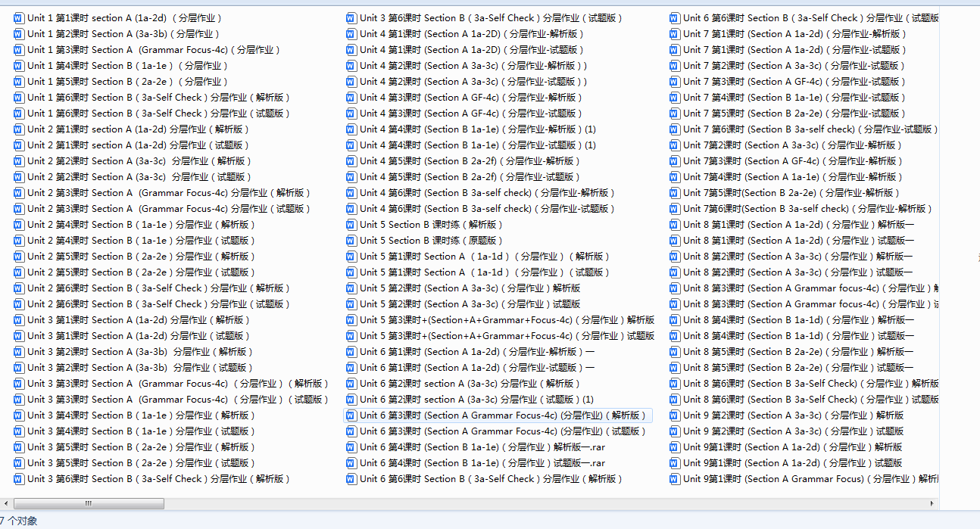Select file Unit 1 第2课时 Section A (3a-3b)
This screenshot has width=980, height=529.
pos(123,33)
